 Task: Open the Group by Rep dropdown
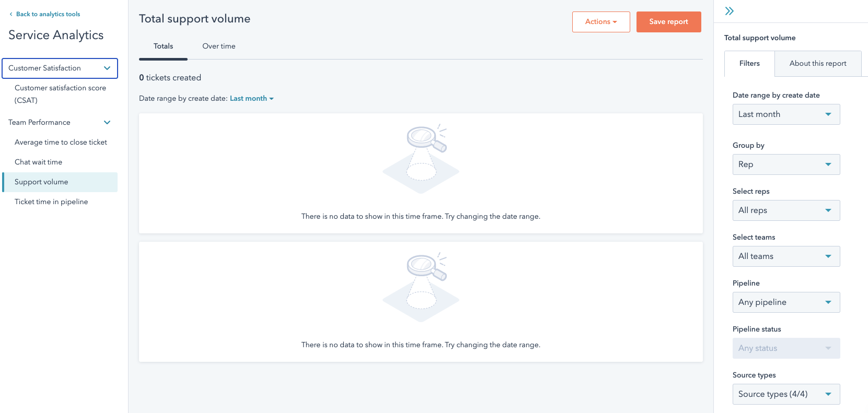pyautogui.click(x=786, y=164)
